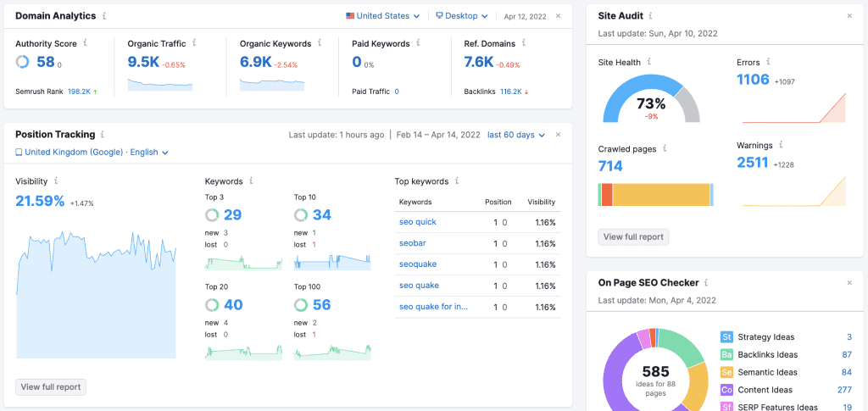Screen dimensions: 868x411
Task: Click the info icon beside Errors
Action: (768, 62)
